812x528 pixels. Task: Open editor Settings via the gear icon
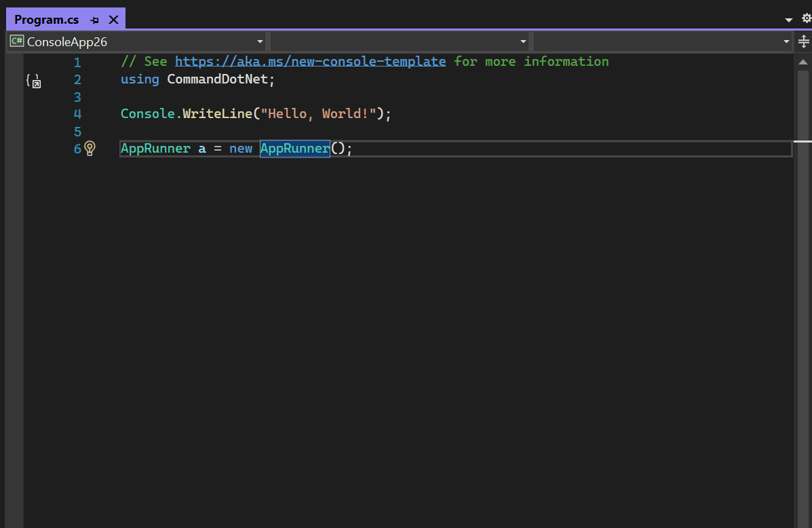point(806,18)
